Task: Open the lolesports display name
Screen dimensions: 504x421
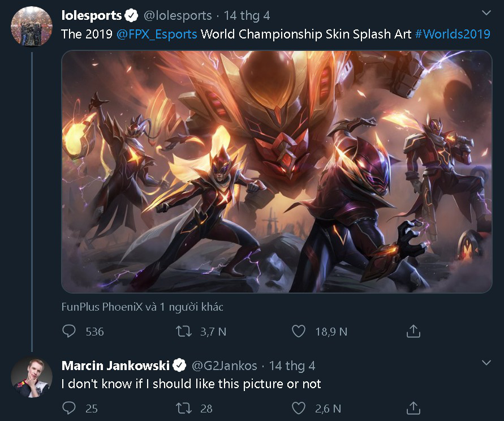Action: point(91,15)
